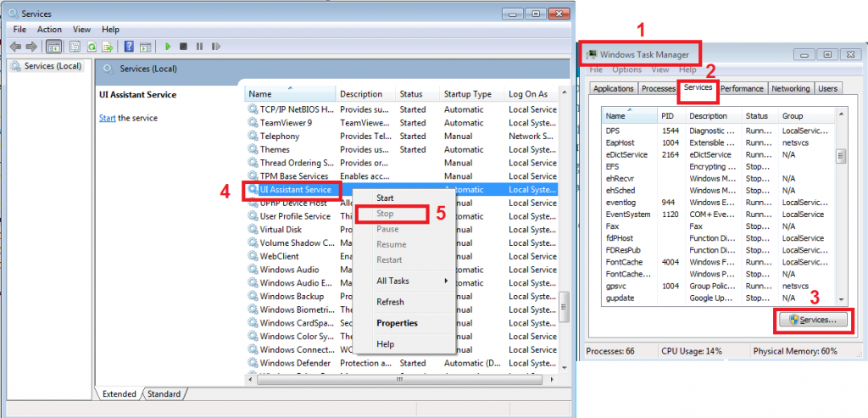868x418 pixels.
Task: Select the eDictService row in Task Manager
Action: click(719, 154)
